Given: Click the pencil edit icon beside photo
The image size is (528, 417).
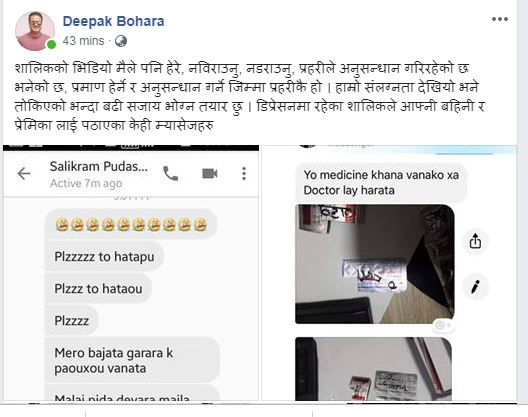Looking at the screenshot, I should (475, 287).
